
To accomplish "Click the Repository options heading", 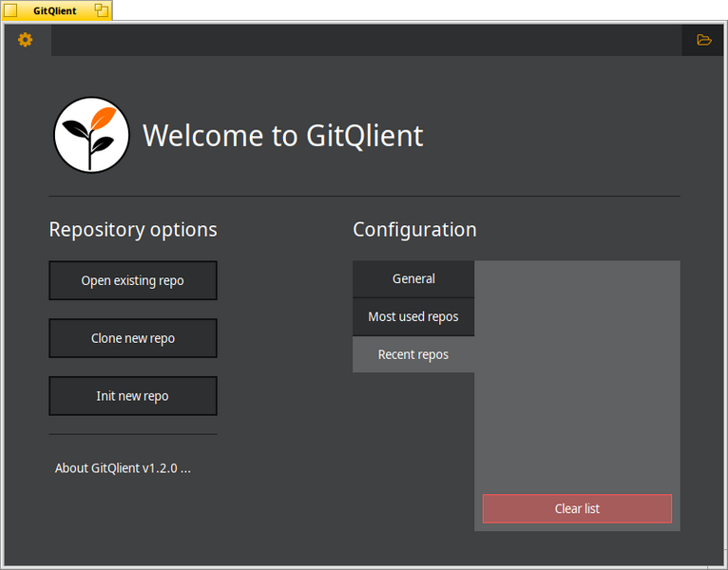I will pos(133,230).
